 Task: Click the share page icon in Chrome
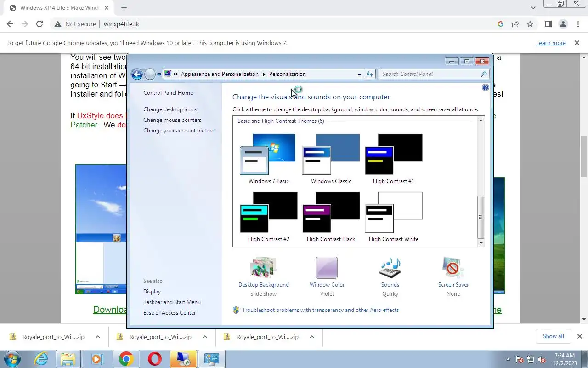[515, 24]
